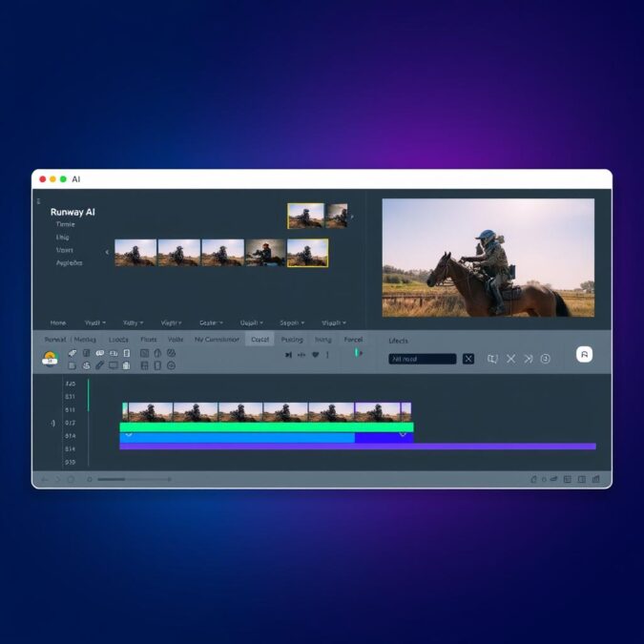The height and width of the screenshot is (644, 644).
Task: Click the back arrow in the bottom bar
Action: pos(45,479)
